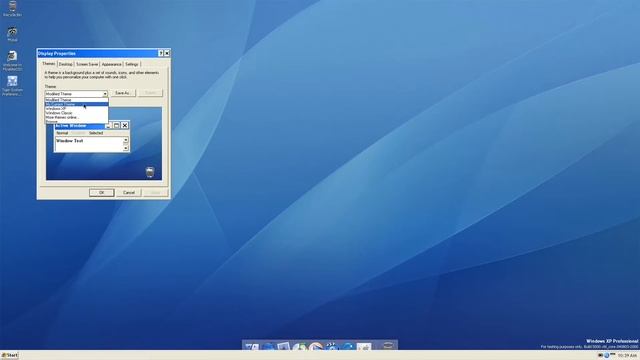
Task: Open the Tiger System Preferences desktop icon
Action: pos(12,86)
